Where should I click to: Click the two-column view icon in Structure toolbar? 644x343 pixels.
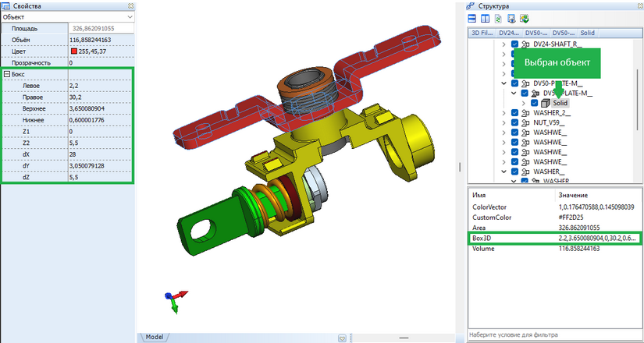485,19
